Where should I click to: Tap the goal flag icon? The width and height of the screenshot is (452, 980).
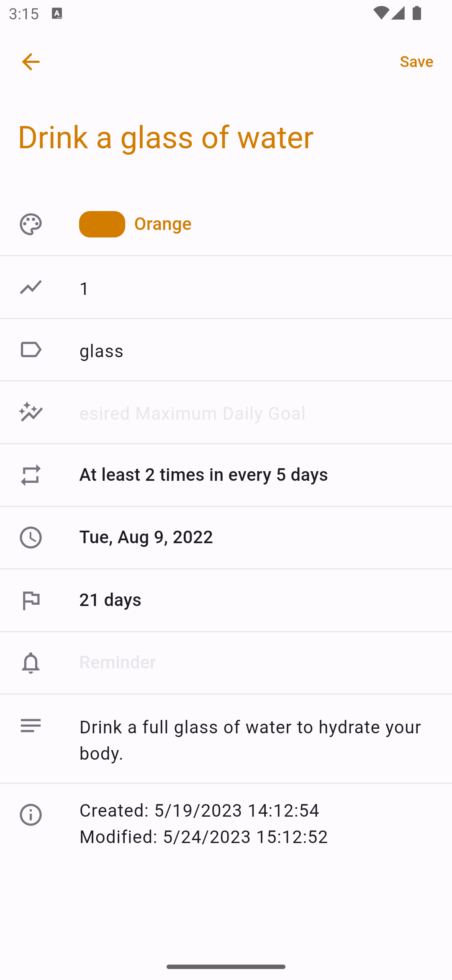point(31,600)
